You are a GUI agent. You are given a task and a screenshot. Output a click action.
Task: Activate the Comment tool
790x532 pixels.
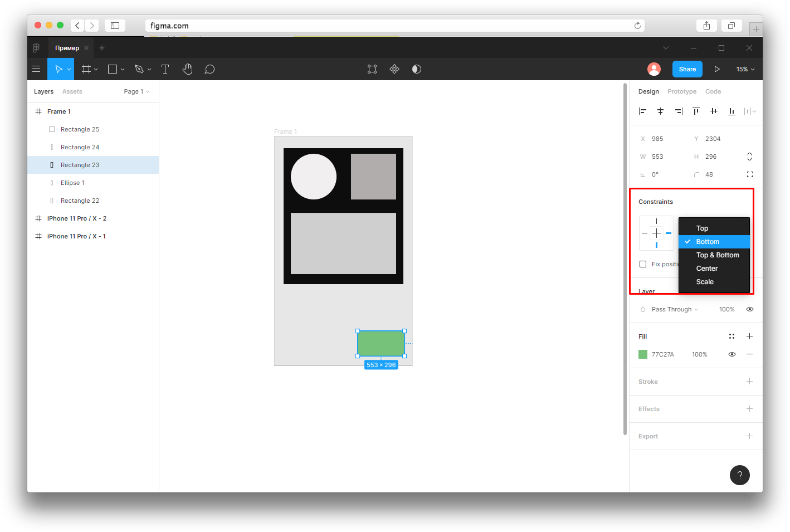coord(209,69)
